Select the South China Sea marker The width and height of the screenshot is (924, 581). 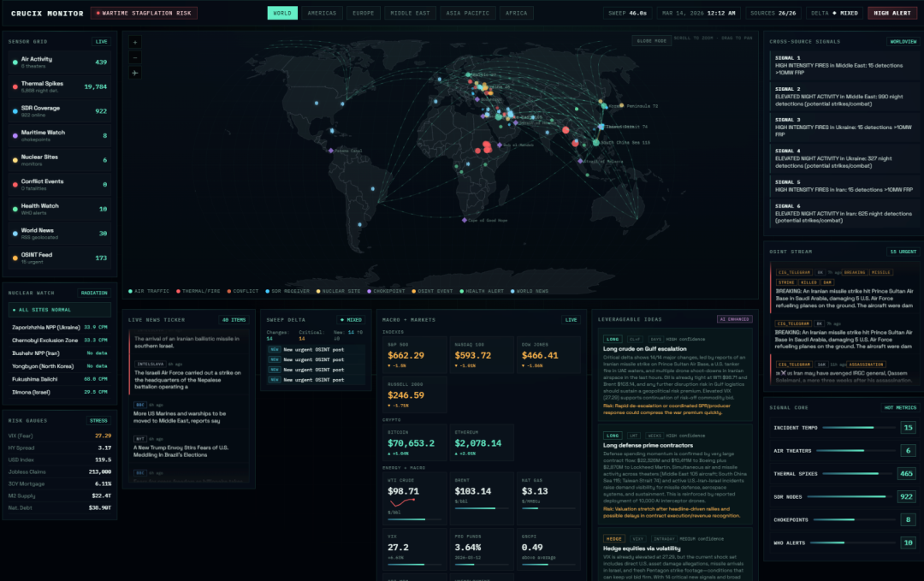596,143
